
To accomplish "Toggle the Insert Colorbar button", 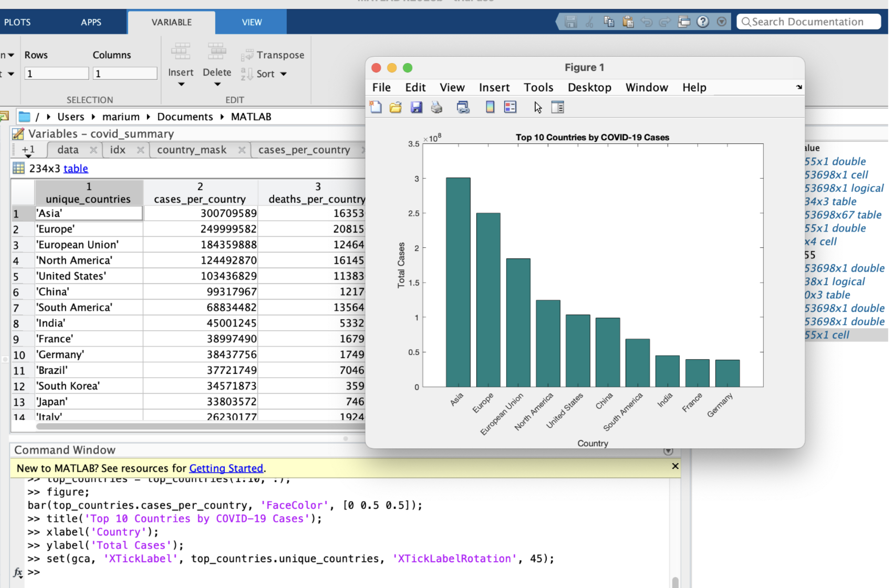I will click(490, 108).
